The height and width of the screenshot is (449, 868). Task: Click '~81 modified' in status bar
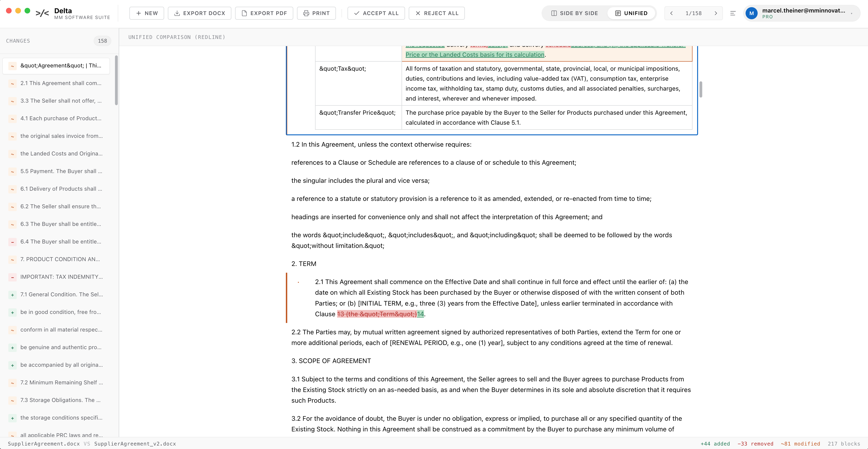pyautogui.click(x=800, y=444)
